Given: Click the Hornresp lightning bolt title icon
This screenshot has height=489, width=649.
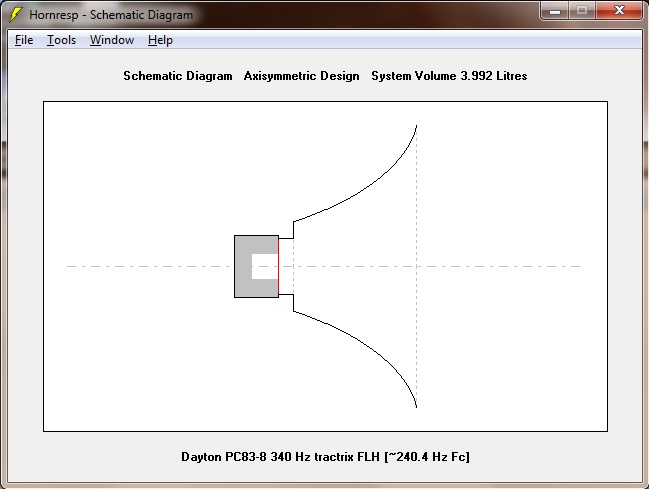Looking at the screenshot, I should pyautogui.click(x=16, y=14).
